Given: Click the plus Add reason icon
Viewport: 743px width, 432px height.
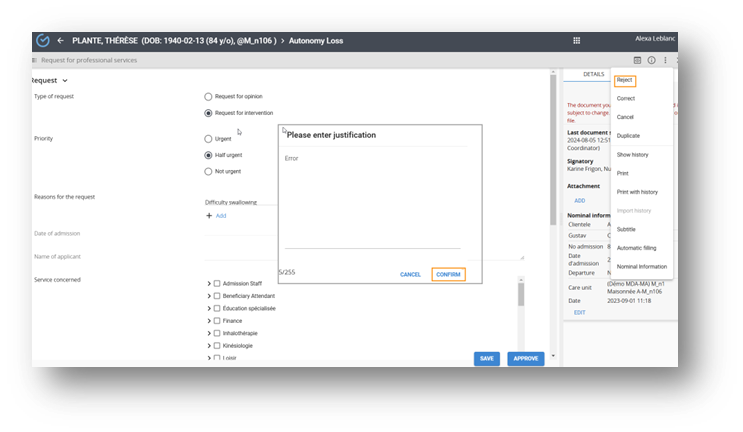Looking at the screenshot, I should pos(209,215).
